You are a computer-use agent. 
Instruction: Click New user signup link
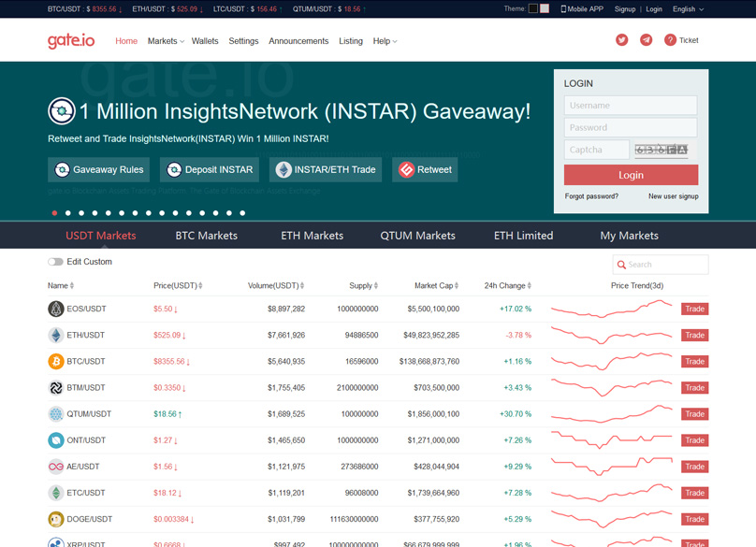pyautogui.click(x=673, y=196)
